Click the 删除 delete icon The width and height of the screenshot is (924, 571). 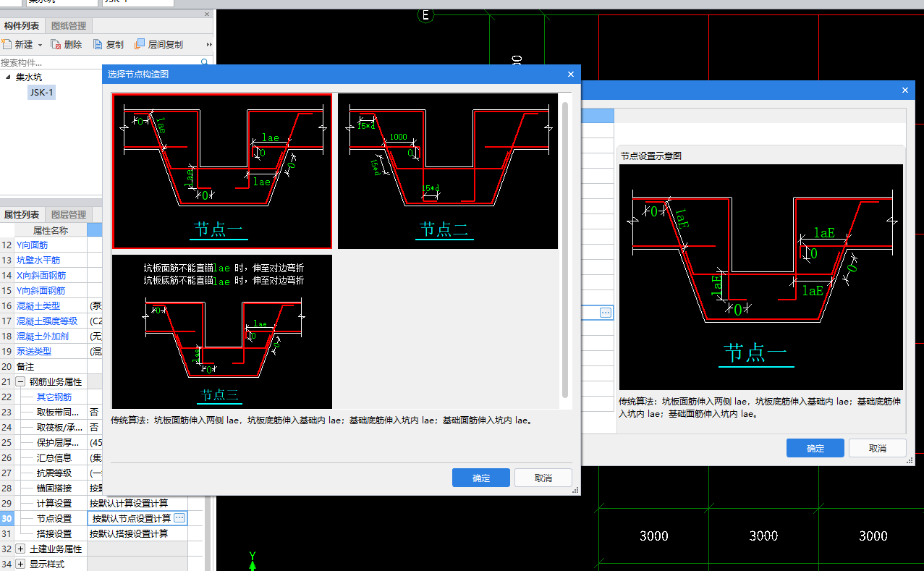(55, 44)
